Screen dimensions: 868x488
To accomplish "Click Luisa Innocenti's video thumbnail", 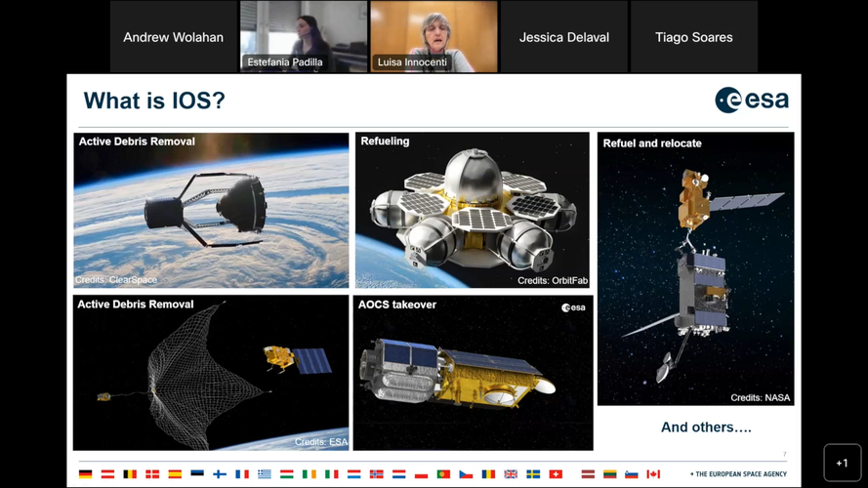I will click(x=434, y=37).
